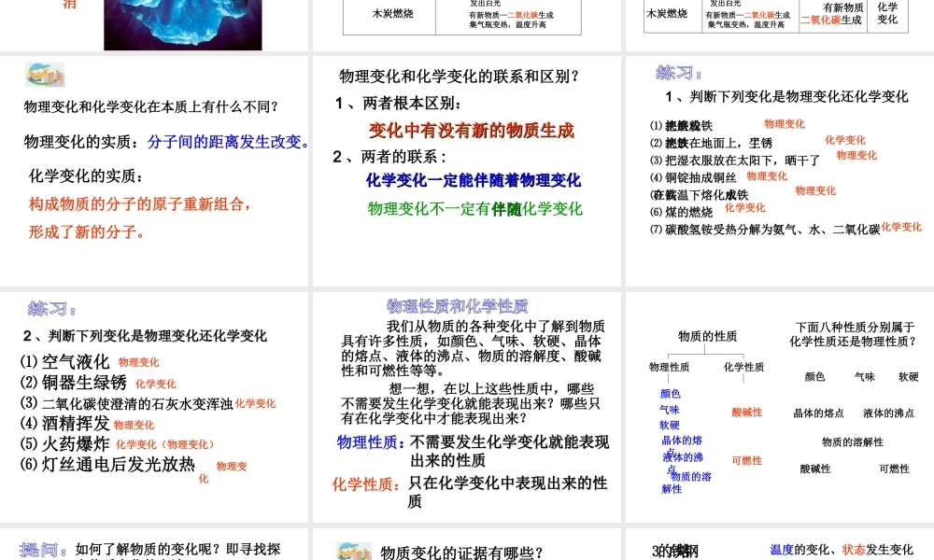Click the green text 物理变化不一定有伴随化学变化
This screenshot has width=934, height=560.
click(474, 209)
